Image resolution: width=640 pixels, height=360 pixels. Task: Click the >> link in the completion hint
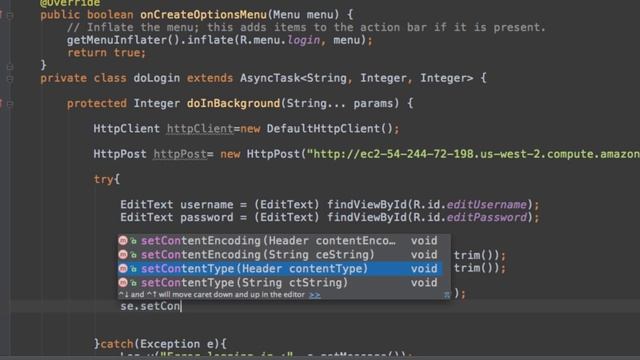315,295
